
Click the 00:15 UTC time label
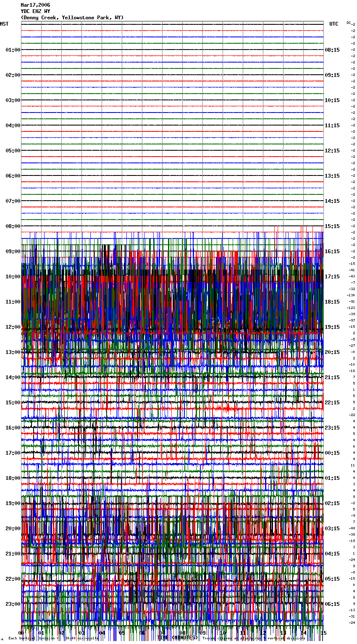332,453
